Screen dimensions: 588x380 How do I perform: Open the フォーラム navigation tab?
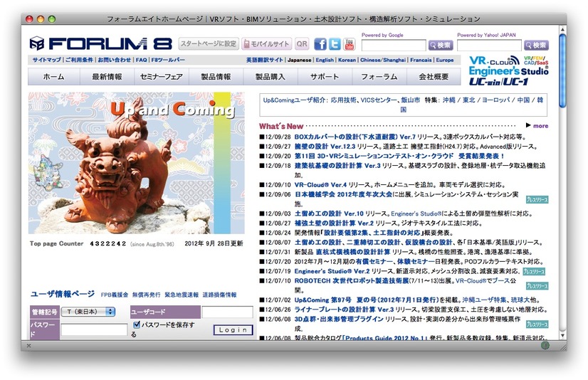(x=379, y=77)
